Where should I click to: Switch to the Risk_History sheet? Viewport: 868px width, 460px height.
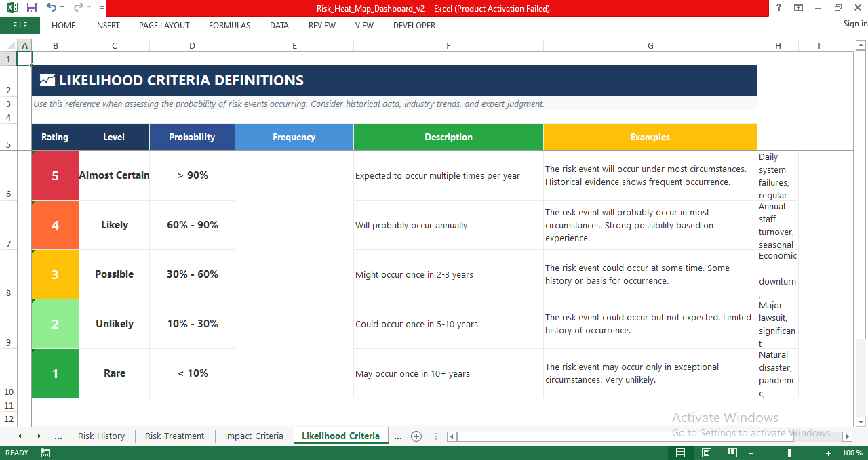101,436
